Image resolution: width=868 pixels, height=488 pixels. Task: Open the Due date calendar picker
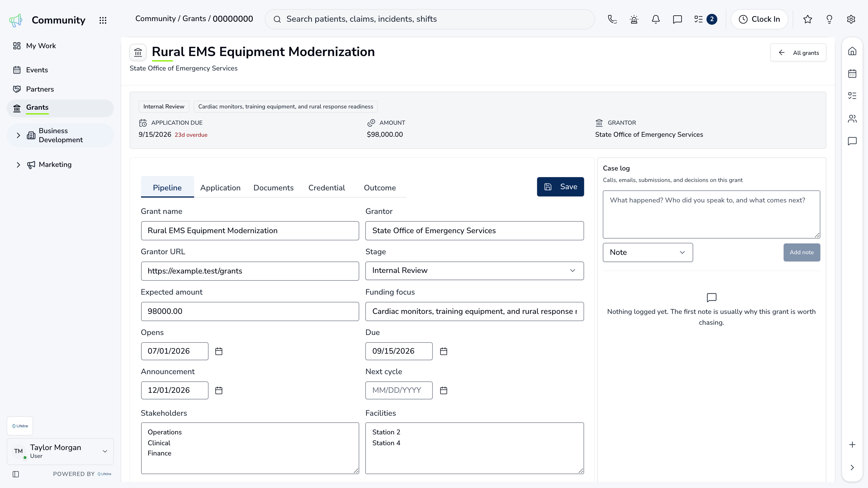click(x=443, y=351)
